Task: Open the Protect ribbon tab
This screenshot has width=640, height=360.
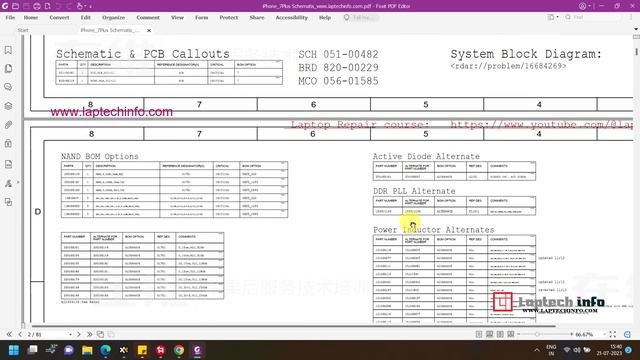Action: pyautogui.click(x=229, y=18)
